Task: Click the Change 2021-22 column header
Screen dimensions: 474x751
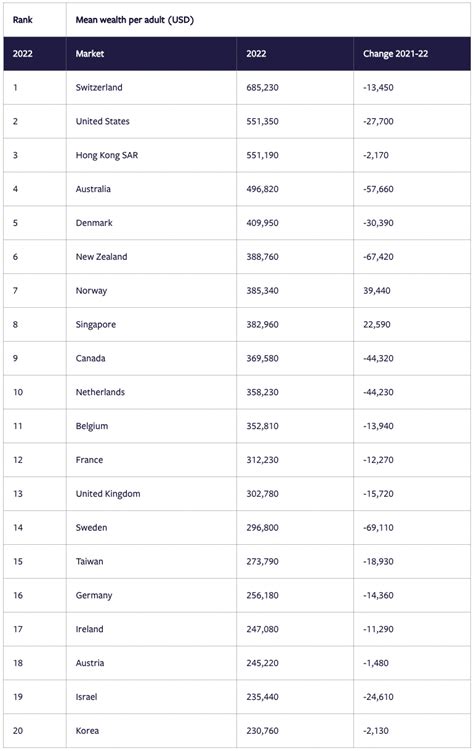Action: pos(395,54)
